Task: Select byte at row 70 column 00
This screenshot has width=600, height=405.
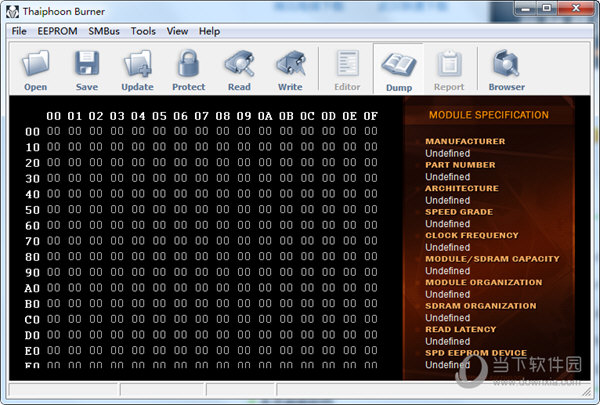Action: 54,241
